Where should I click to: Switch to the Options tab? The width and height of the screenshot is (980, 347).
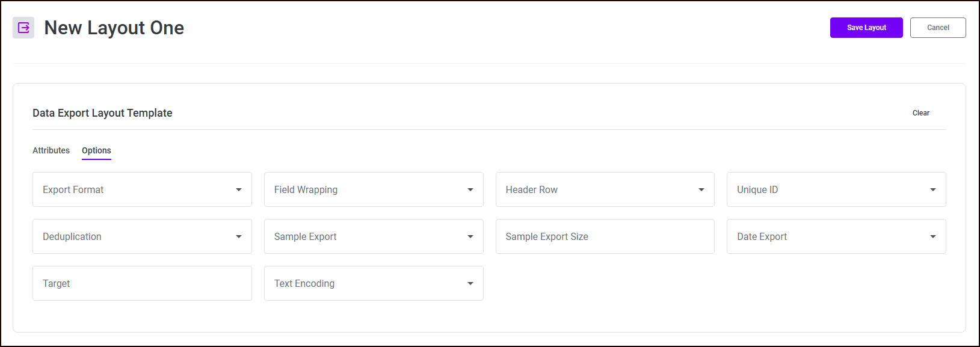96,150
